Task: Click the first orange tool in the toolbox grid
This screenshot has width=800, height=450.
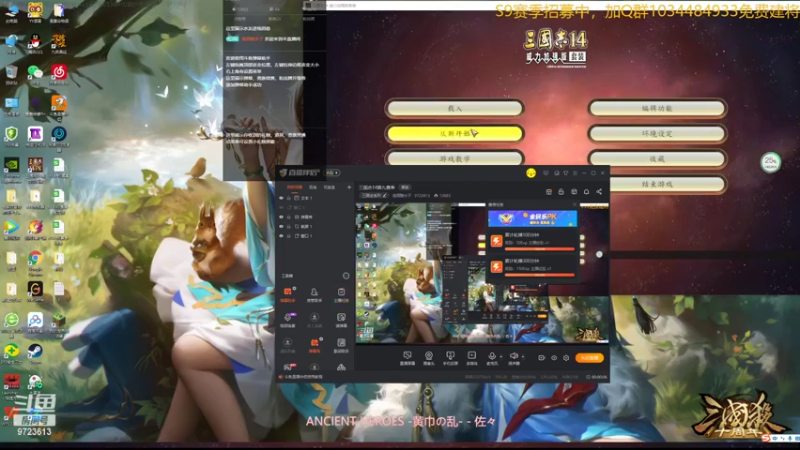Action: tap(288, 291)
